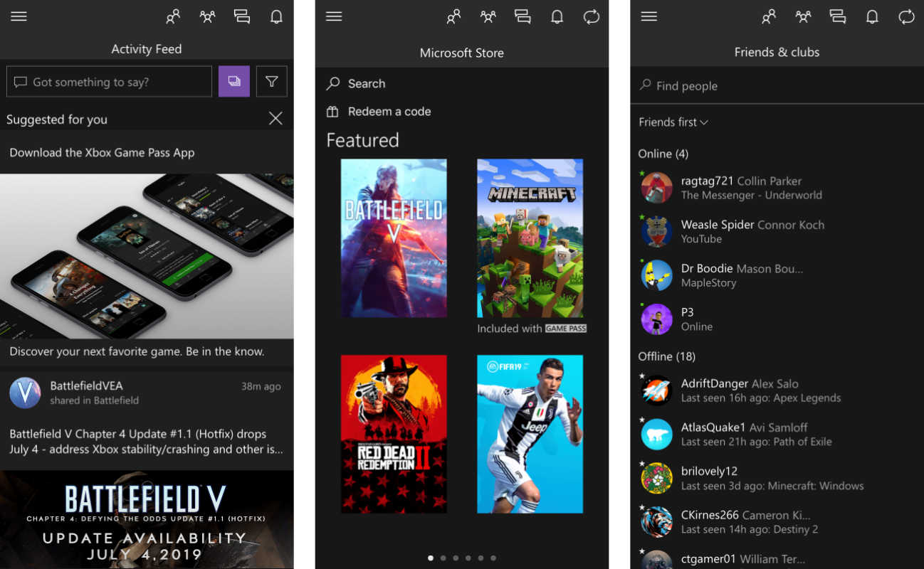
Task: Open hamburger menu in Microsoft Store screen
Action: 334,16
